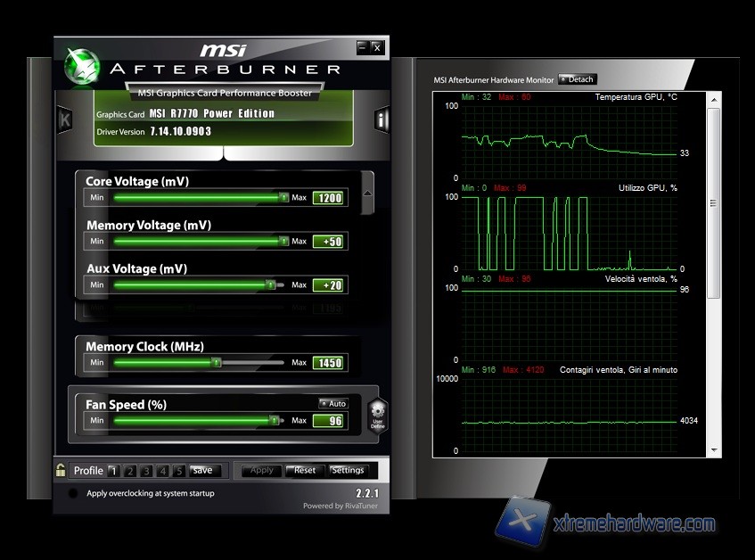The width and height of the screenshot is (755, 560).
Task: Open Kombustor via the K side icon
Action: pos(64,120)
